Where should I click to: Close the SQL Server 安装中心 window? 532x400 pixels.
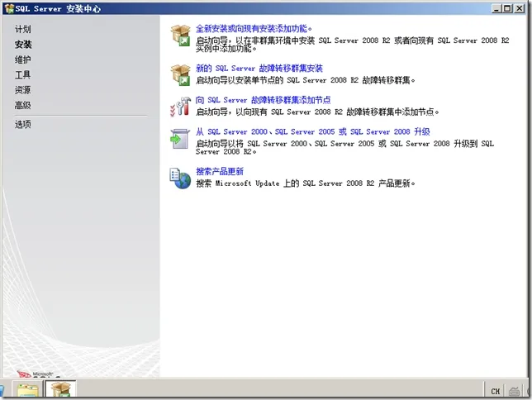tap(519, 8)
